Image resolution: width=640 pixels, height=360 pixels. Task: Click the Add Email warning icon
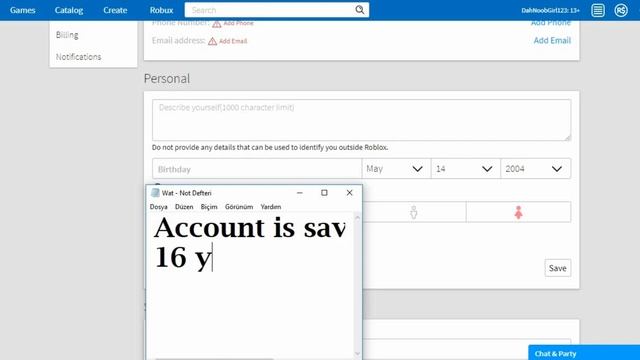[213, 41]
